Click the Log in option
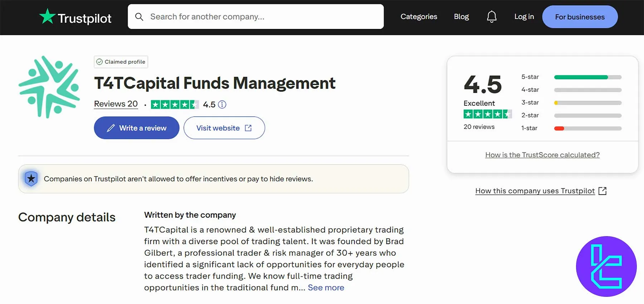The image size is (644, 304). [523, 16]
